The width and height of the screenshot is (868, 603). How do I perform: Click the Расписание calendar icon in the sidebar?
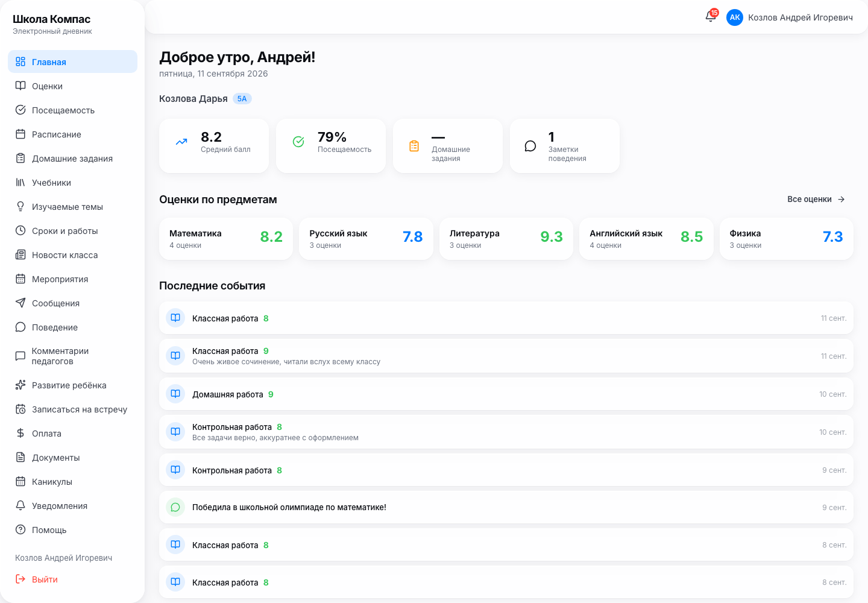tap(20, 134)
